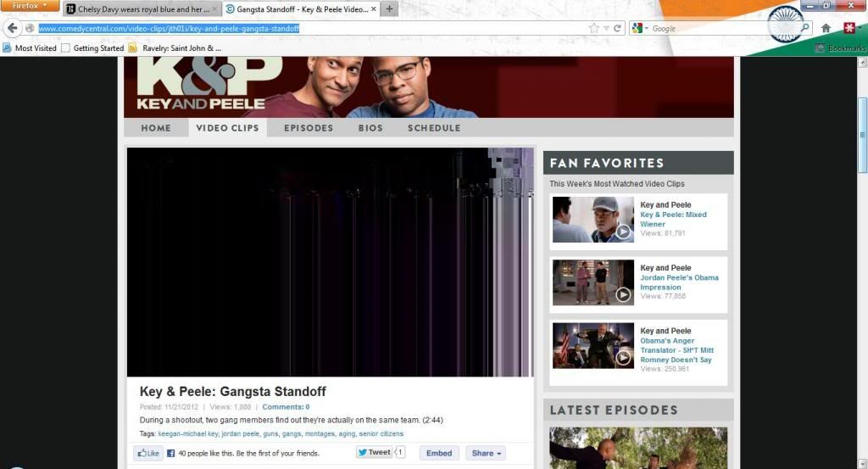Click the Embed button
Viewport: 868px width, 469px height.
click(x=439, y=453)
